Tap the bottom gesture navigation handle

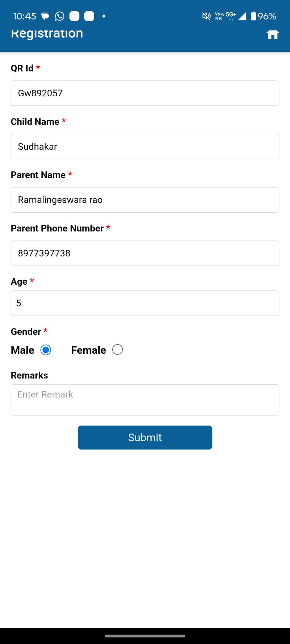click(x=145, y=636)
